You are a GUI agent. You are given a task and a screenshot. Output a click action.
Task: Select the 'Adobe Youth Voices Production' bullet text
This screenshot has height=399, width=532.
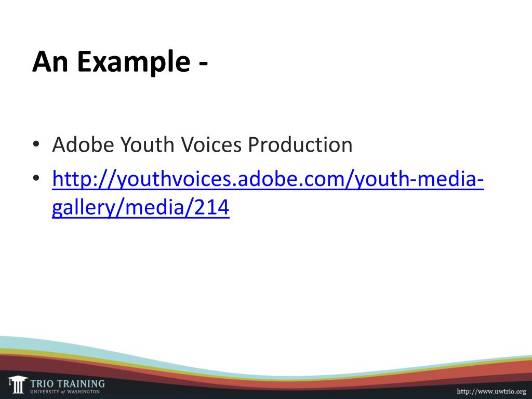202,144
